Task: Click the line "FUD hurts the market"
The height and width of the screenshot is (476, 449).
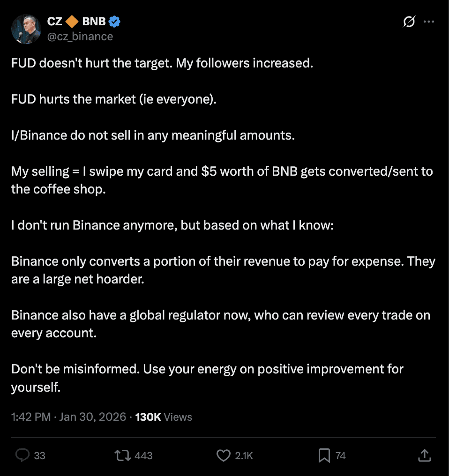Action: (114, 99)
